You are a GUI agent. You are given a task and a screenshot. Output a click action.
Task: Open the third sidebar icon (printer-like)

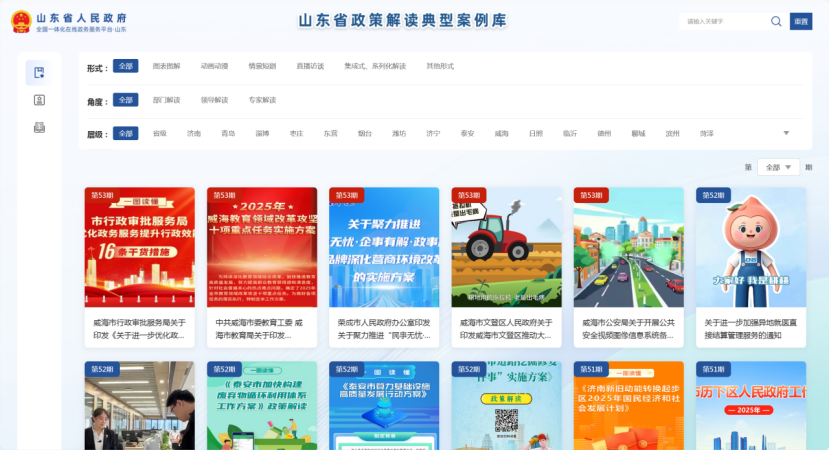coord(39,127)
